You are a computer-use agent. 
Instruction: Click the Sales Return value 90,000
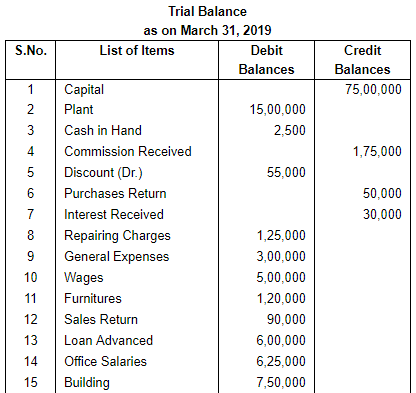pyautogui.click(x=286, y=320)
